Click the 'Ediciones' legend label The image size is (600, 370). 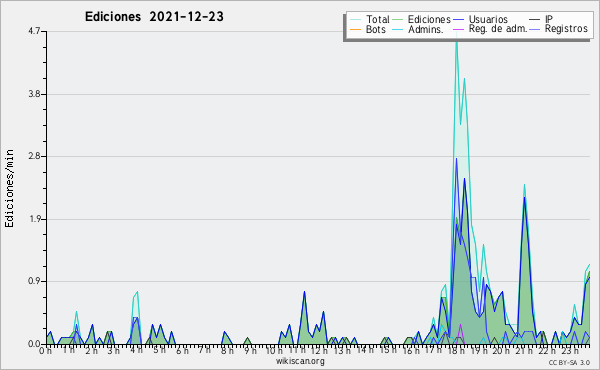[429, 19]
